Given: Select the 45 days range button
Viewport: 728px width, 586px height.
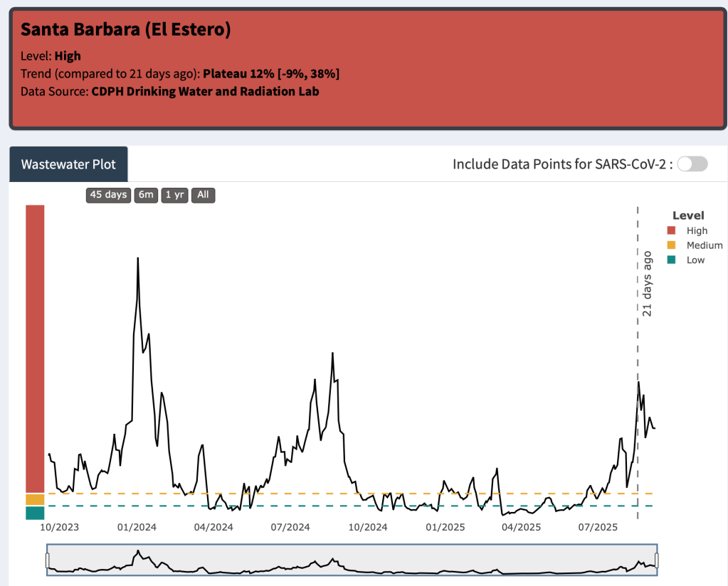Looking at the screenshot, I should (x=108, y=195).
